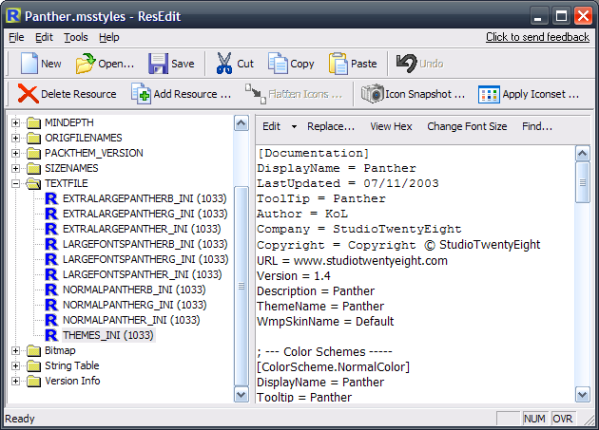This screenshot has height=430, width=599.
Task: Click the Paste clipboard icon
Action: point(338,63)
